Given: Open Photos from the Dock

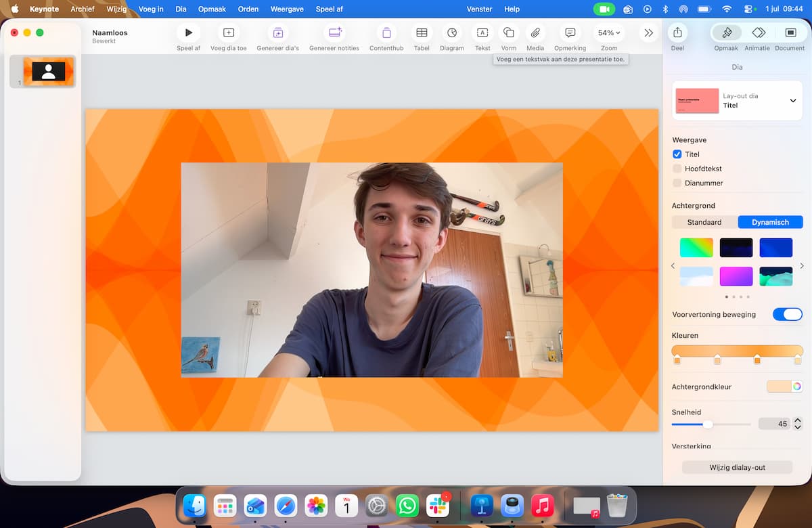Looking at the screenshot, I should [316, 506].
